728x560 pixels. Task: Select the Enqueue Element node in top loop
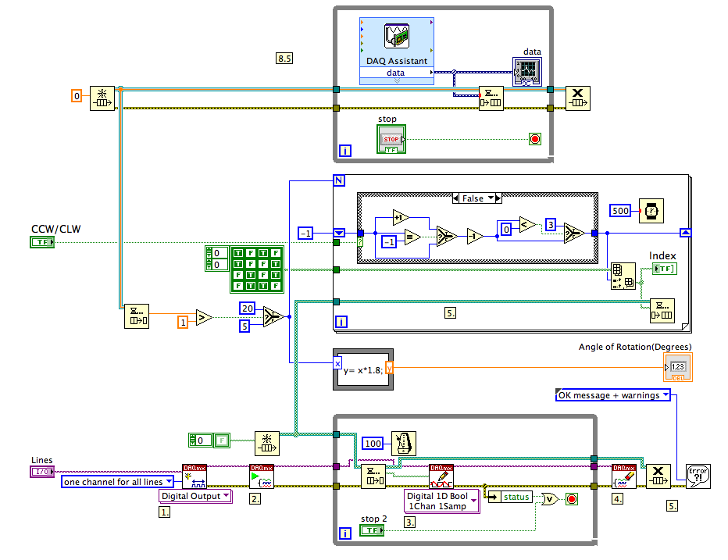click(x=491, y=98)
